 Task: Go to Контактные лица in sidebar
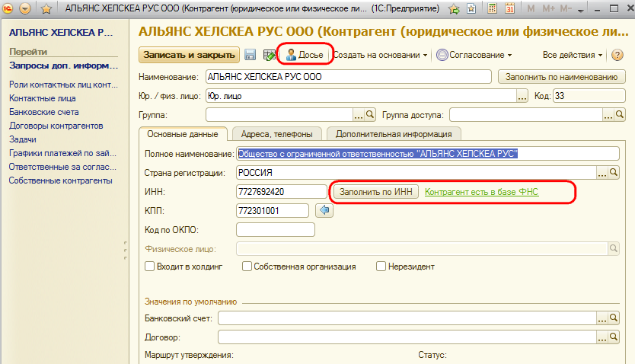pos(43,98)
